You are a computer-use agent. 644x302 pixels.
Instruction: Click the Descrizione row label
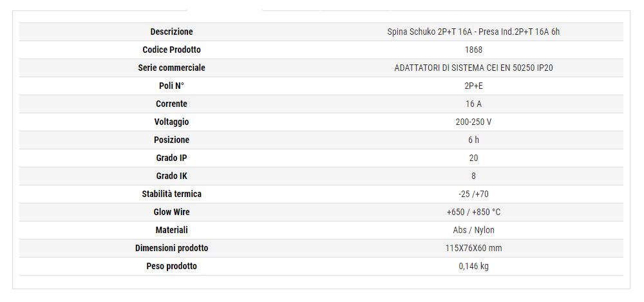click(x=171, y=32)
